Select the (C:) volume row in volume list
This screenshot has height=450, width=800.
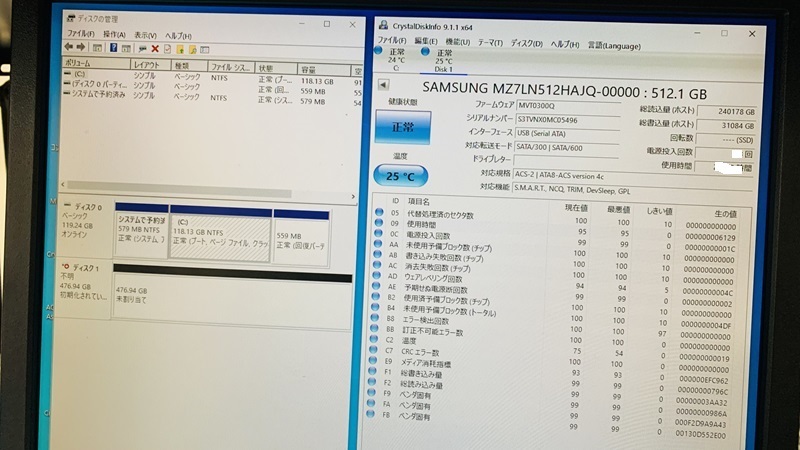pyautogui.click(x=212, y=78)
